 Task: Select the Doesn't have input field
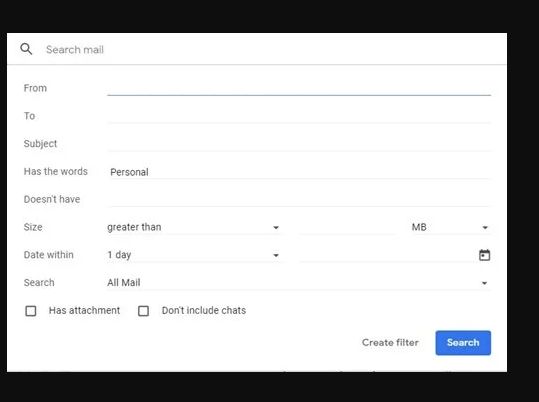click(x=299, y=199)
